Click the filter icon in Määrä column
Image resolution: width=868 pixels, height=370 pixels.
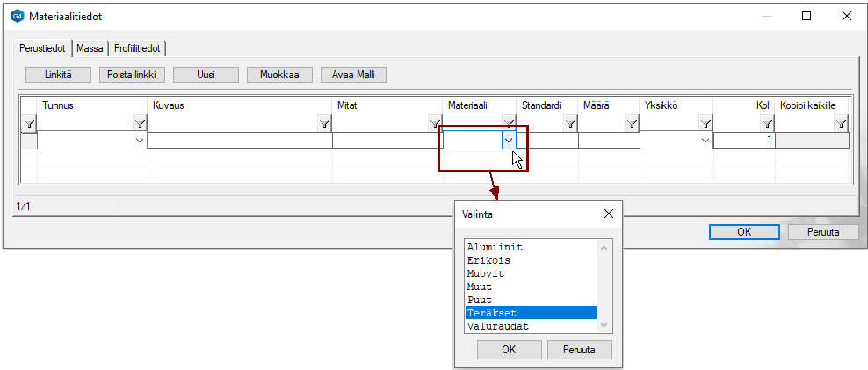pos(631,124)
